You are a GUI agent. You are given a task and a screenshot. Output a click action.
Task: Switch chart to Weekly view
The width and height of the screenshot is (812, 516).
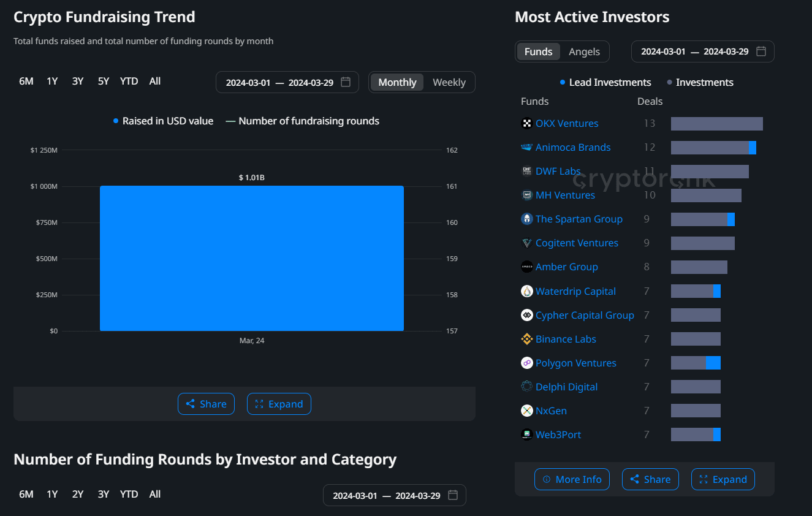tap(449, 82)
